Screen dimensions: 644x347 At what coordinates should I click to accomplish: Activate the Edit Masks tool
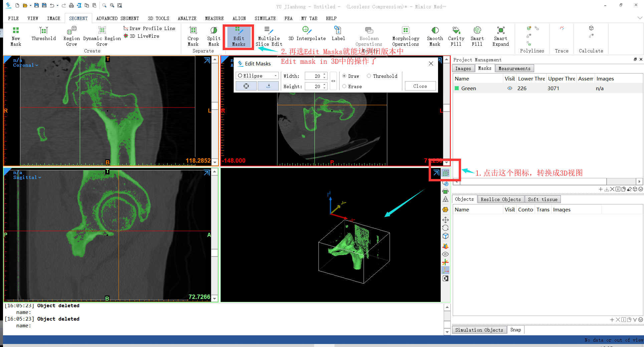pyautogui.click(x=239, y=37)
